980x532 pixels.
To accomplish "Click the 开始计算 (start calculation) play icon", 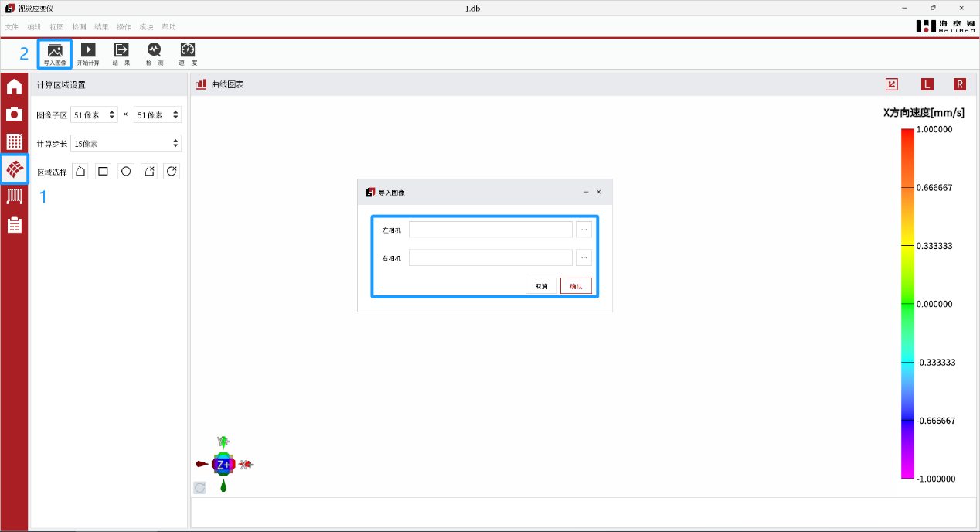I will coord(88,53).
